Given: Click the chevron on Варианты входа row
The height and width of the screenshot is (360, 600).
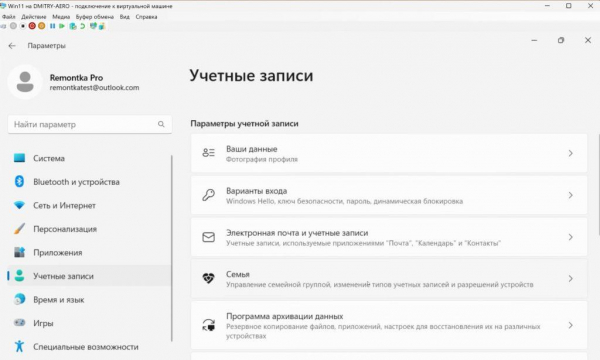Looking at the screenshot, I should coord(570,195).
